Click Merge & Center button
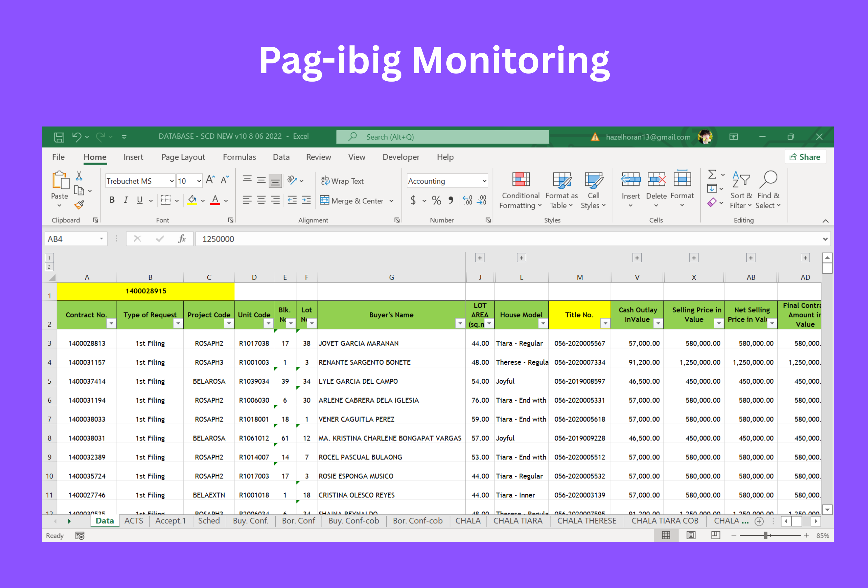The height and width of the screenshot is (588, 868). point(352,201)
